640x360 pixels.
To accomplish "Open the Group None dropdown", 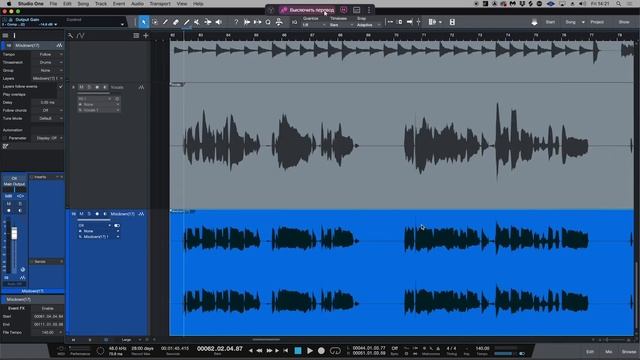I will tap(48, 70).
